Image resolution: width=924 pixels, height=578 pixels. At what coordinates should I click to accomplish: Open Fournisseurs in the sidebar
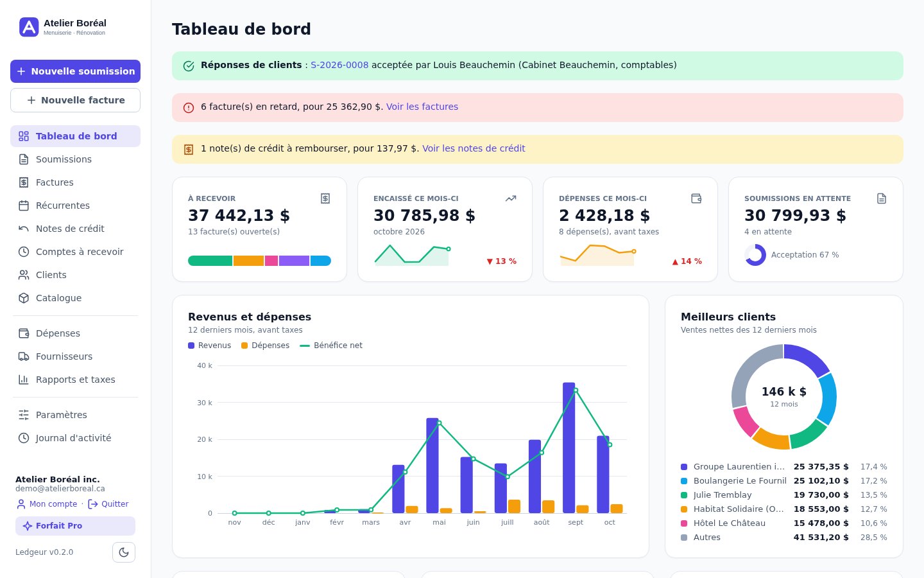tap(75, 356)
